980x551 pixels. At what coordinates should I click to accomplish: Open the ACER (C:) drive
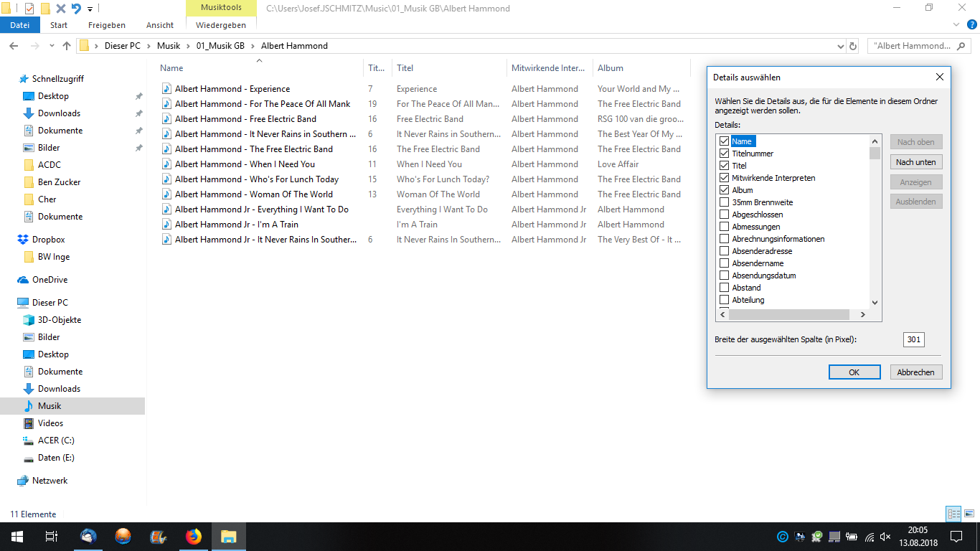tap(56, 441)
